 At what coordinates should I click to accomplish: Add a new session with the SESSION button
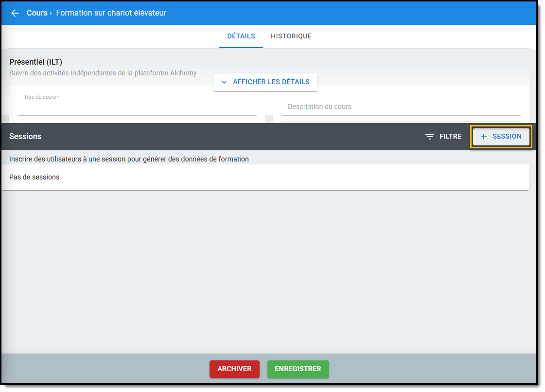pyautogui.click(x=501, y=137)
